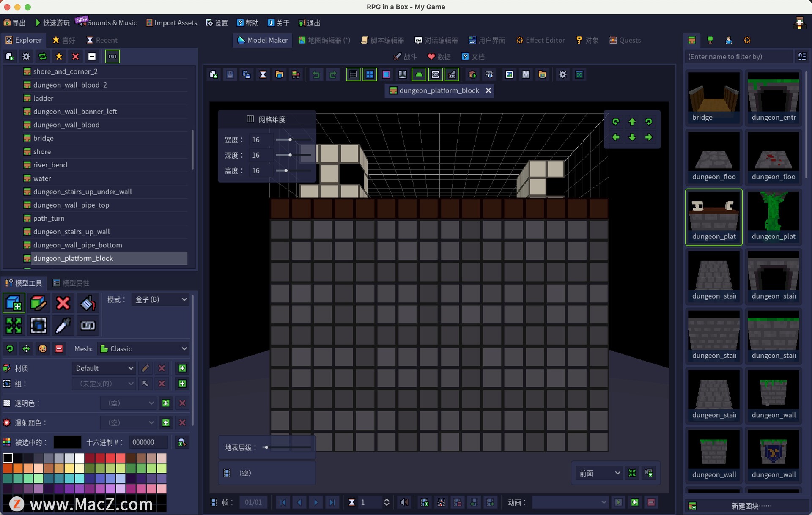Click the tile filter name input field
812x515 pixels.
[x=738, y=56]
